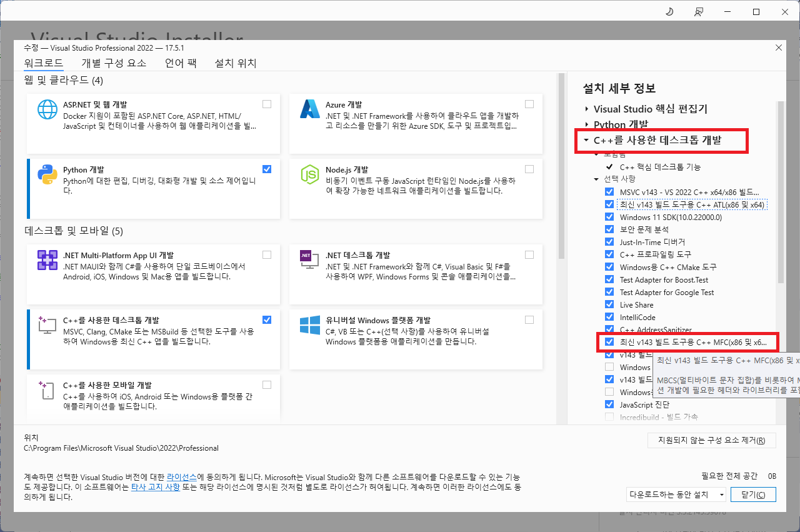Click the Universal Windows Platform icon
Viewport: 800px width, 532px height.
coord(310,326)
